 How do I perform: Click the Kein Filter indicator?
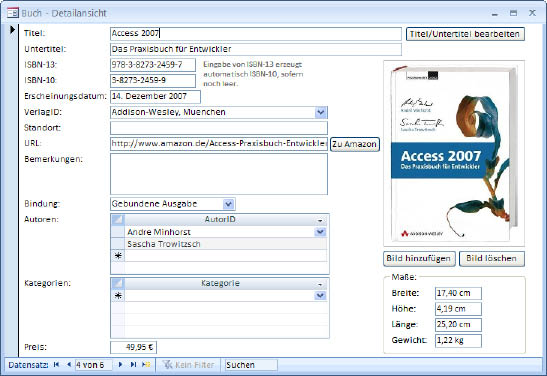coord(189,365)
